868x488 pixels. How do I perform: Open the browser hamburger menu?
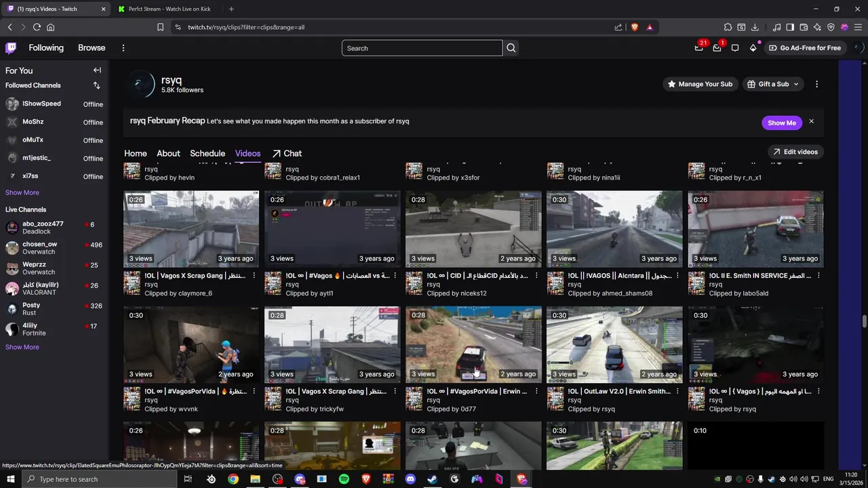point(858,27)
